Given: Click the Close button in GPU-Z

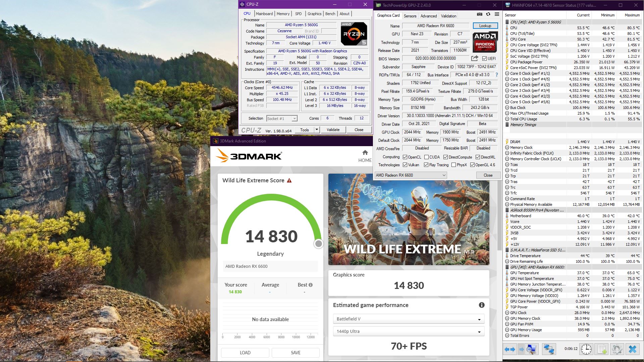Looking at the screenshot, I should click(x=488, y=175).
